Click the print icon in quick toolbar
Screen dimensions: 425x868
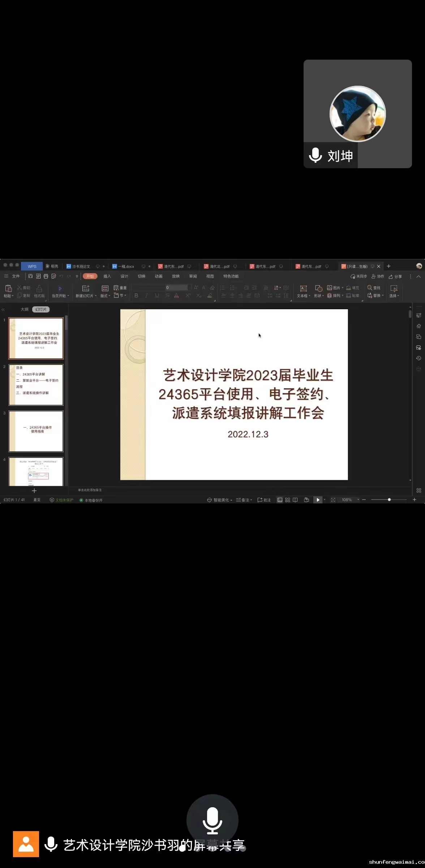pos(46,276)
